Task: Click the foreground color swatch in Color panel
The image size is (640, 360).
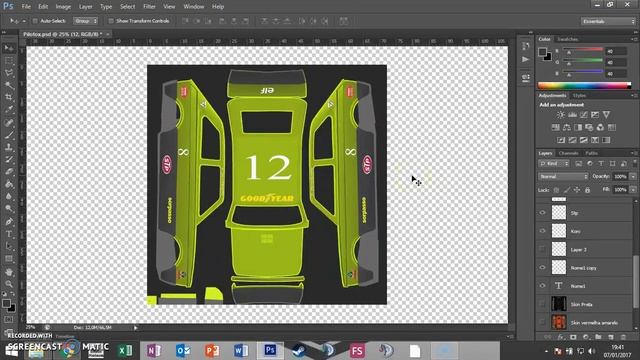Action: 542,52
